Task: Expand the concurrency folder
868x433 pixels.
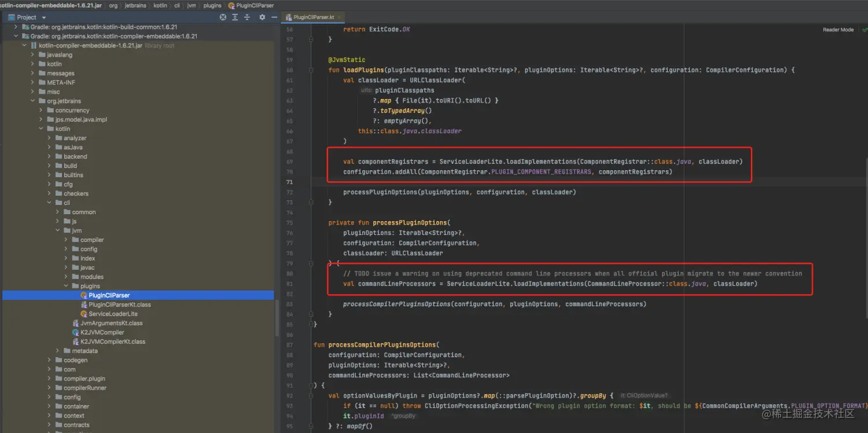Action: click(x=41, y=110)
